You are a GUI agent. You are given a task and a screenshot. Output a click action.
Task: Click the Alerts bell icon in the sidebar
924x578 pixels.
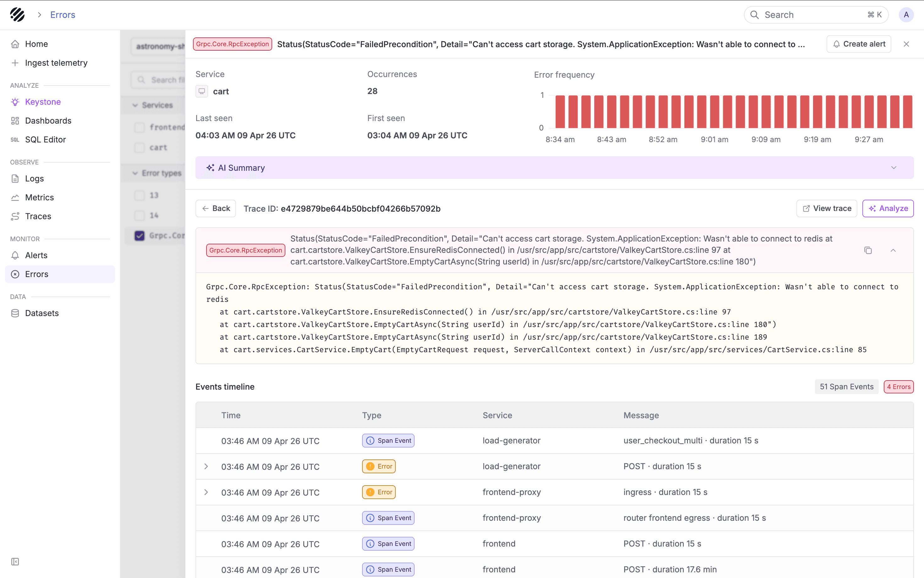tap(15, 255)
